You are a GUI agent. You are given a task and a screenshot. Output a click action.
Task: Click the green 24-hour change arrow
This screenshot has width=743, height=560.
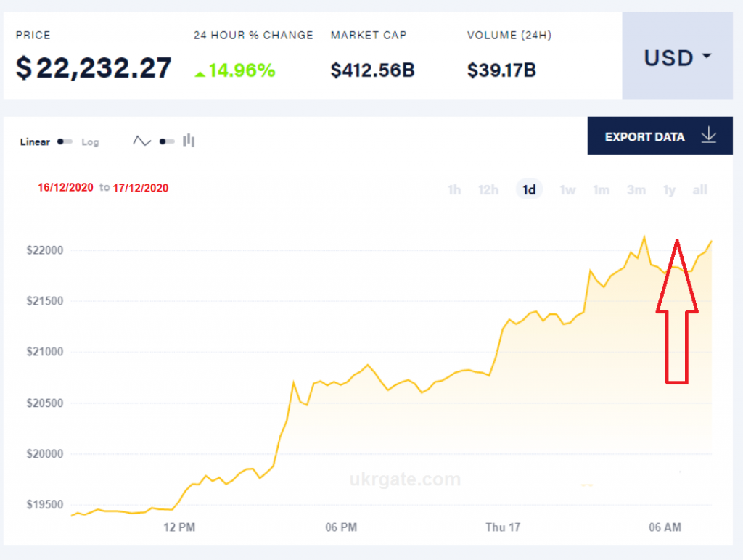pyautogui.click(x=200, y=73)
